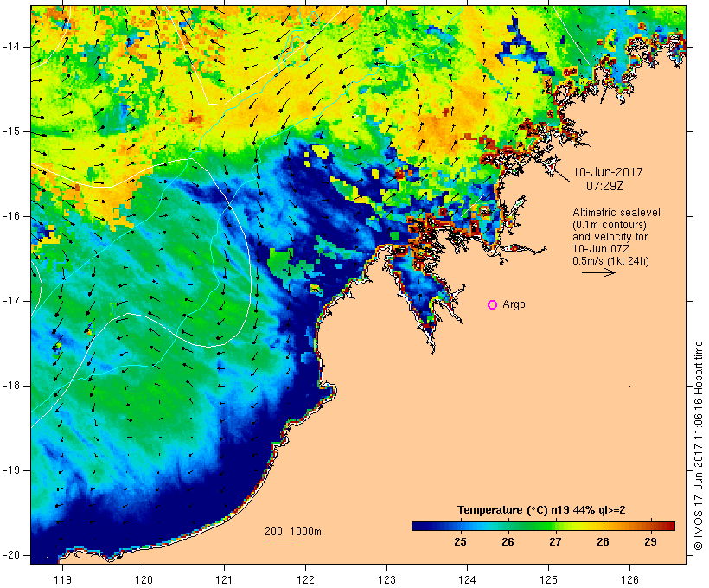Click the latitude axis label '-18'

(x=10, y=386)
